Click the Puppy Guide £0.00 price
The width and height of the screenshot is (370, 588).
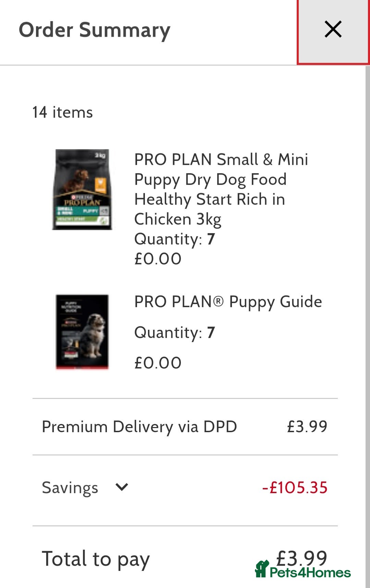pos(158,363)
